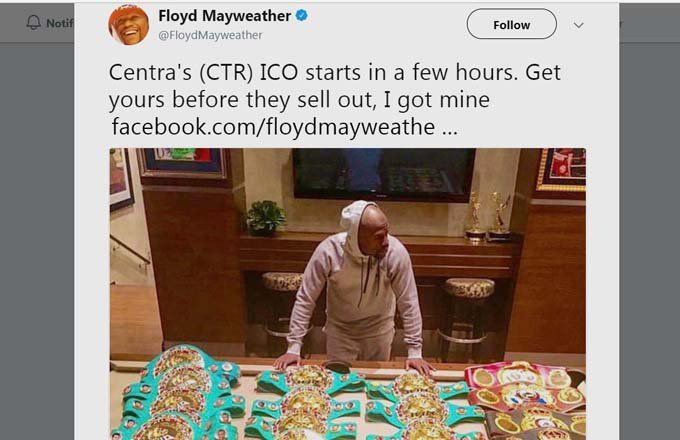Open the tweet author's profile avatar
680x440 pixels.
coord(129,25)
